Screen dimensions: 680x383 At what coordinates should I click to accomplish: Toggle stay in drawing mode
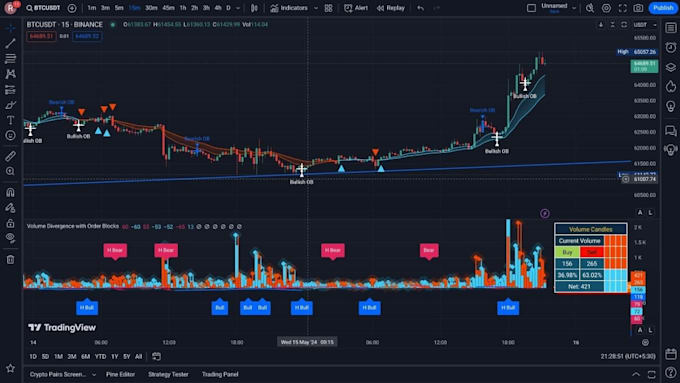10,208
